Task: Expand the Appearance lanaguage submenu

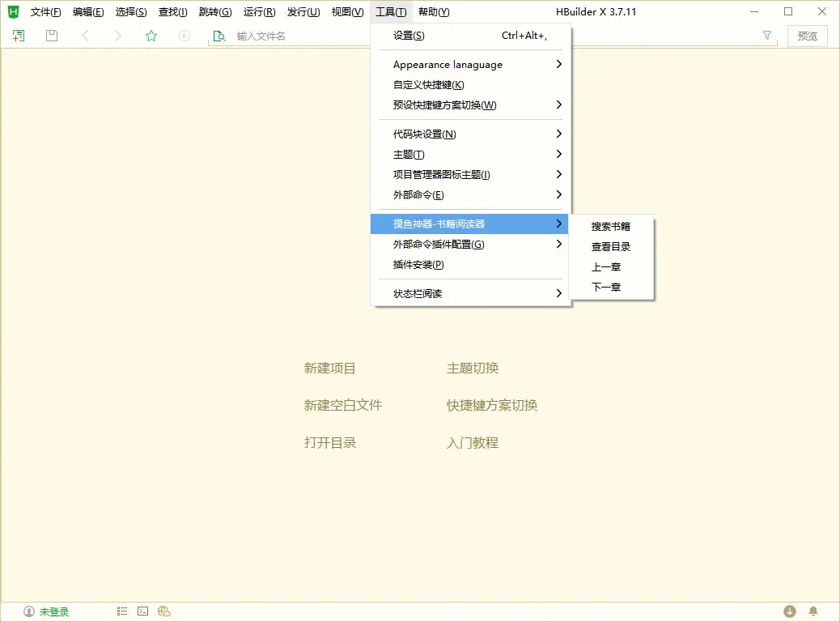Action: [x=471, y=64]
